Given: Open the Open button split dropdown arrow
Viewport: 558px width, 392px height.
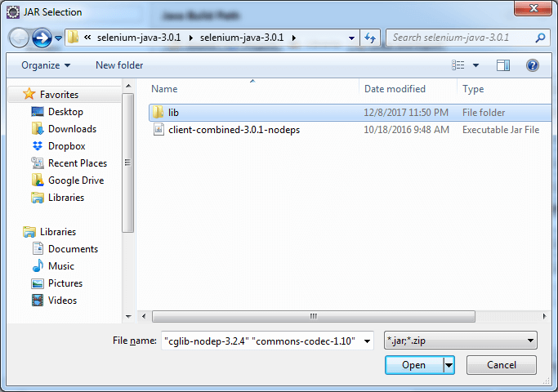Looking at the screenshot, I should pyautogui.click(x=449, y=365).
